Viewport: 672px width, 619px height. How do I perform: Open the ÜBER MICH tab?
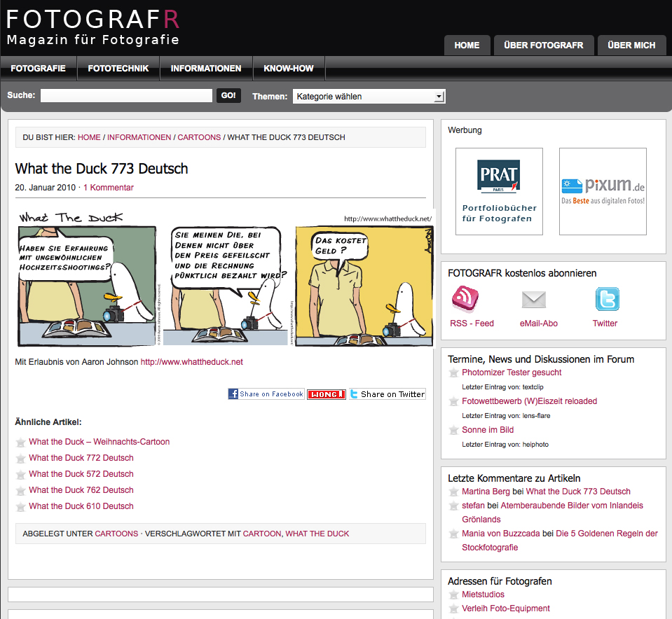[632, 46]
